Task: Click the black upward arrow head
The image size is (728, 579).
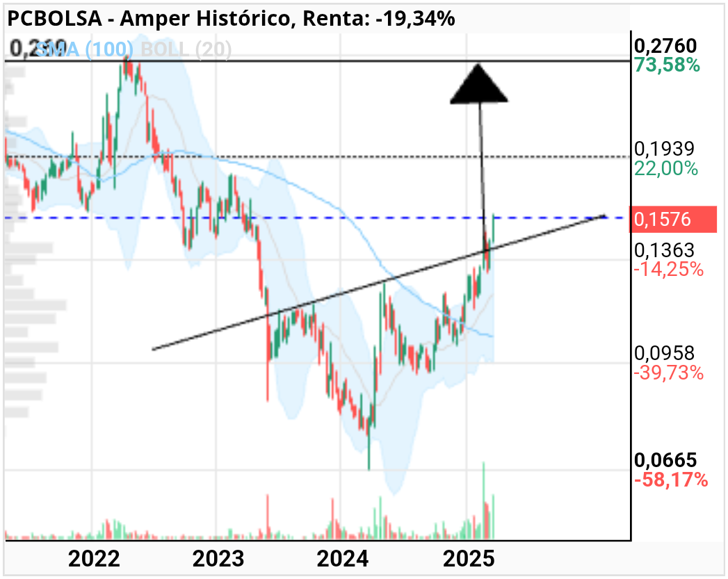Action: [478, 83]
